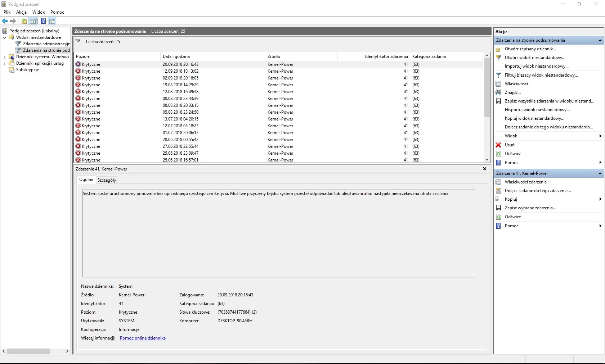Collapse the Zdarzenia na stronie podsumowania actions section
605x364 pixels.
[x=600, y=40]
